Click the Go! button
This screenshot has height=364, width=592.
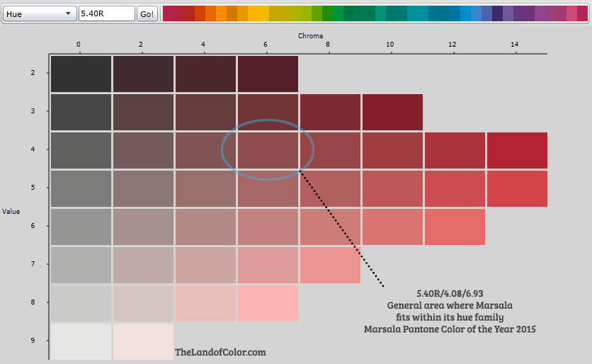147,13
